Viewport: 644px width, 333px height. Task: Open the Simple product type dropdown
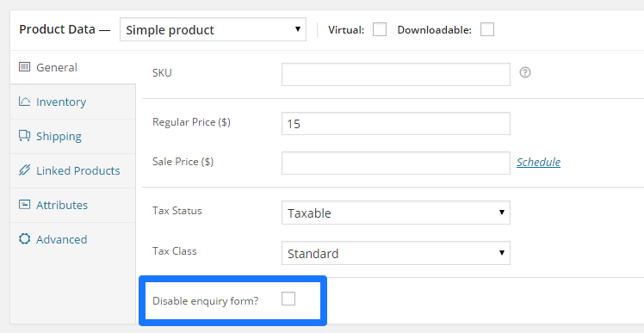click(213, 29)
